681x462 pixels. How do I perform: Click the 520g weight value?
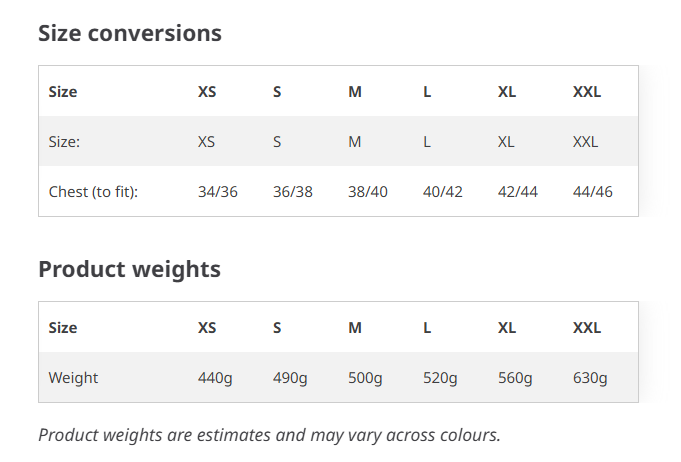[440, 378]
